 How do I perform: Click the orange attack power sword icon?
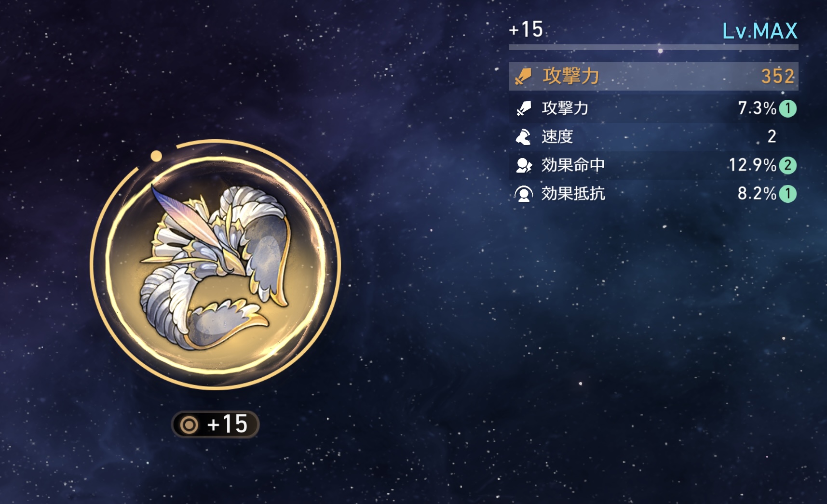[x=523, y=77]
